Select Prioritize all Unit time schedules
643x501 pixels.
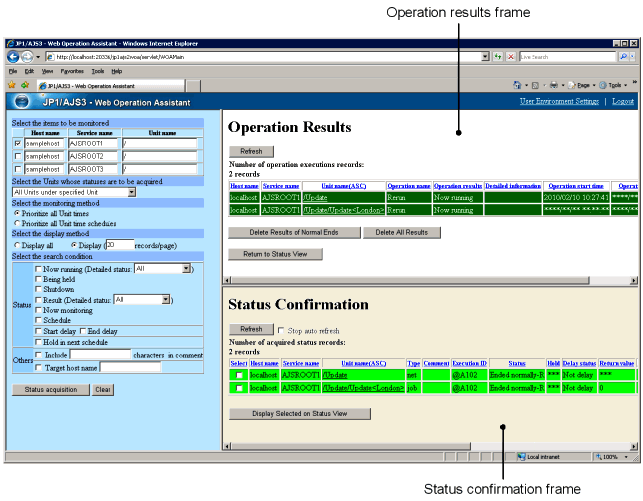17,223
